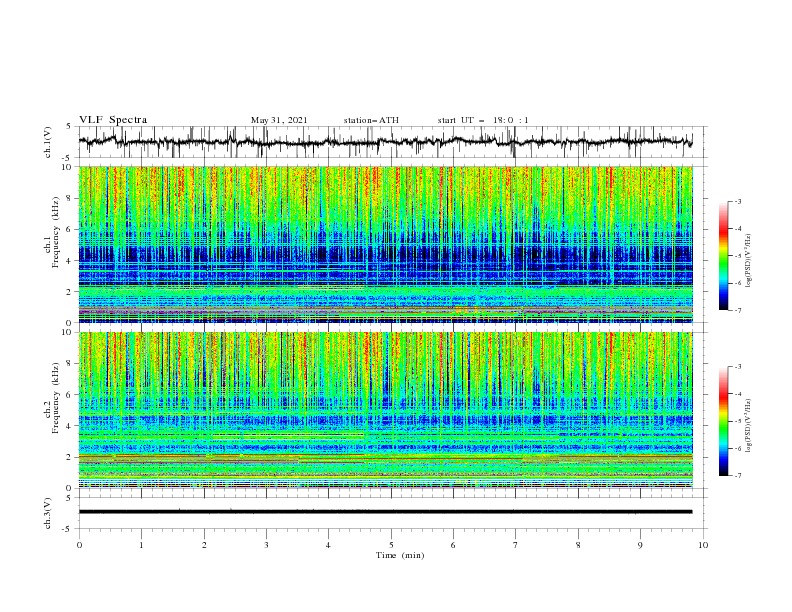Screen dimensions: 792x612
Task: Click time axis tick label 2
Action: click(x=204, y=545)
